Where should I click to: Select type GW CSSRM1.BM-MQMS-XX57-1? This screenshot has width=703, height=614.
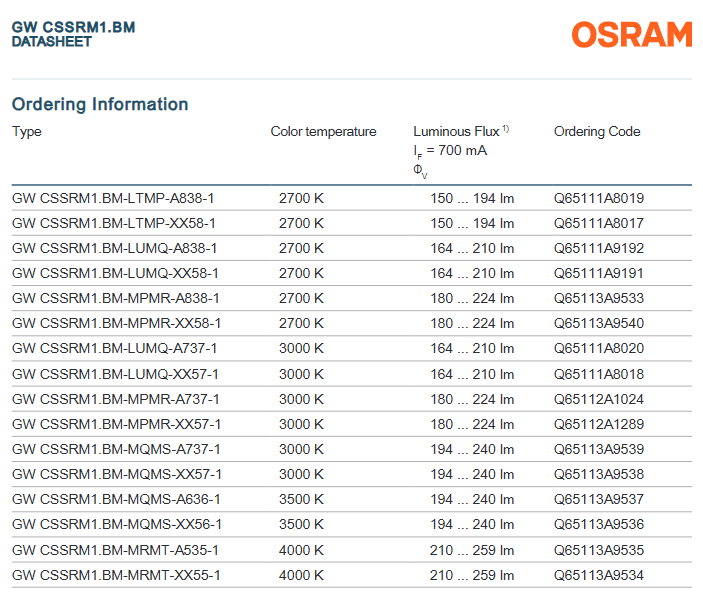[x=117, y=475]
